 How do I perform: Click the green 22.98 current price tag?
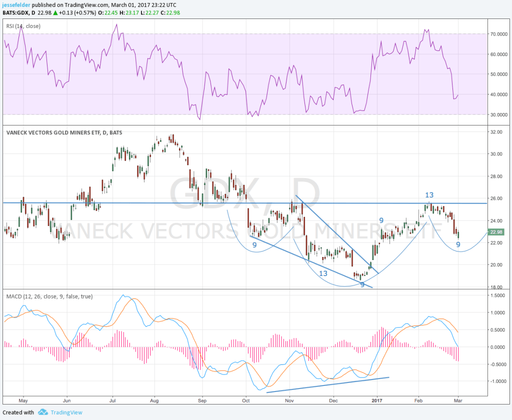(496, 232)
